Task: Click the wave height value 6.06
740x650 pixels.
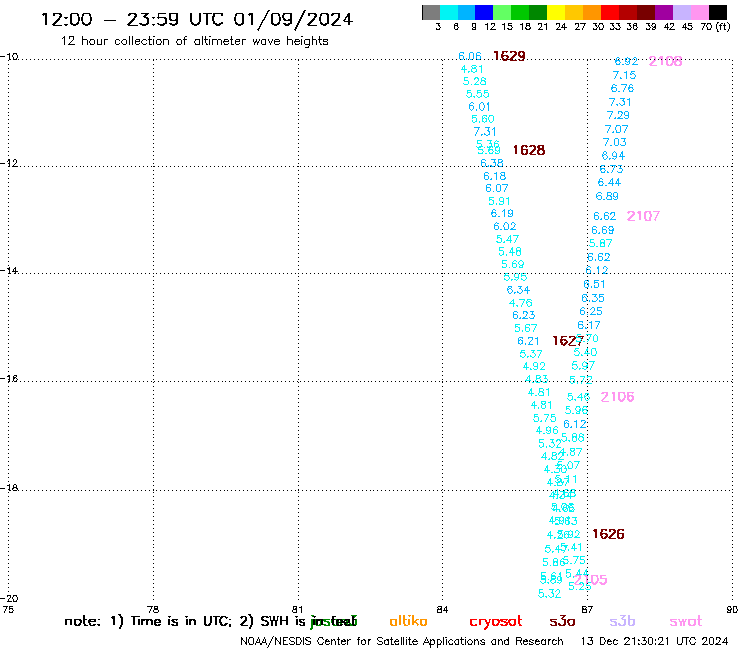Action: click(470, 56)
